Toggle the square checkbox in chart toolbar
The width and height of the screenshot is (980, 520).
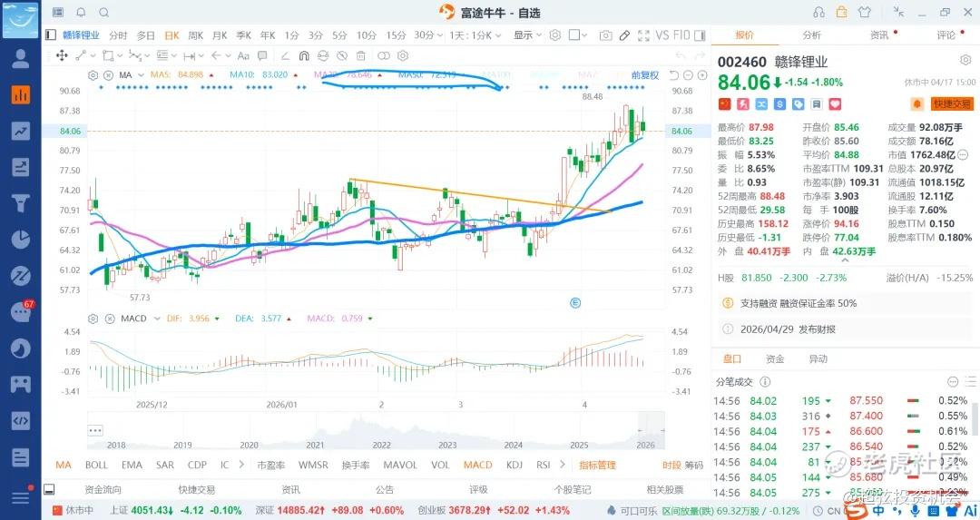tap(575, 35)
